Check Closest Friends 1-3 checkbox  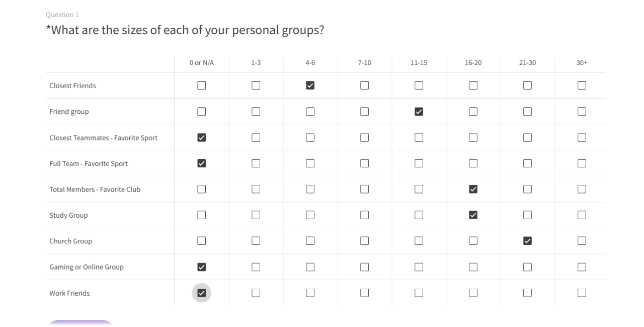256,86
